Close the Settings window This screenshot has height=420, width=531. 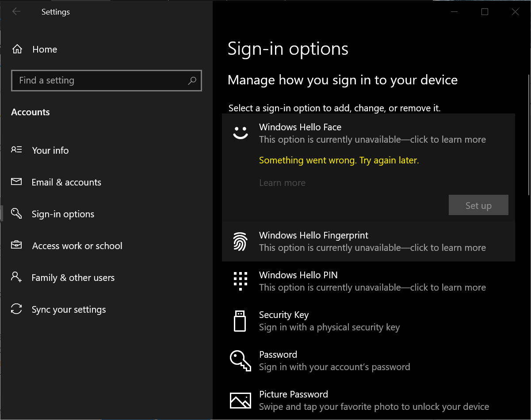click(x=515, y=12)
